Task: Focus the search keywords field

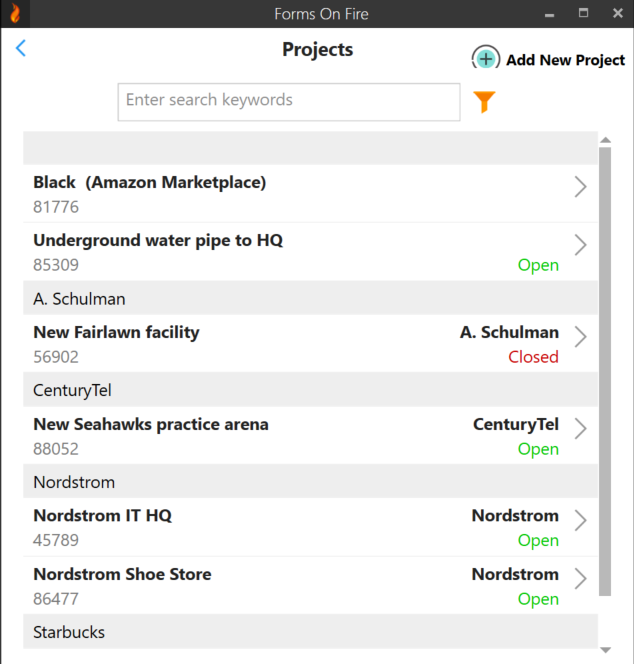Action: [289, 102]
